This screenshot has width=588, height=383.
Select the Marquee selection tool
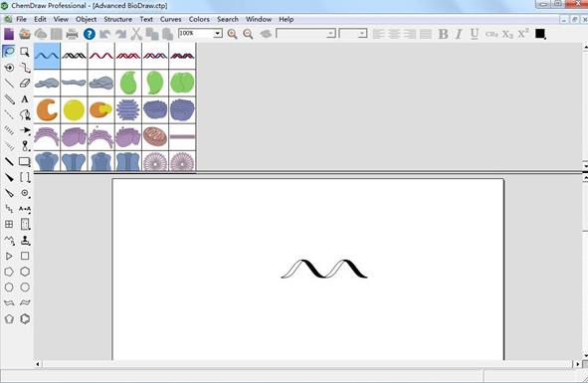[x=25, y=52]
